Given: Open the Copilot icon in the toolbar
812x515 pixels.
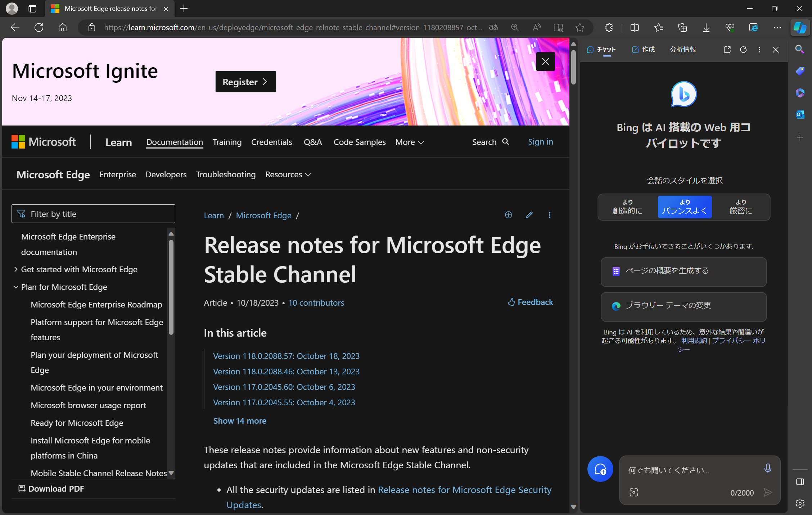Looking at the screenshot, I should pos(800,27).
